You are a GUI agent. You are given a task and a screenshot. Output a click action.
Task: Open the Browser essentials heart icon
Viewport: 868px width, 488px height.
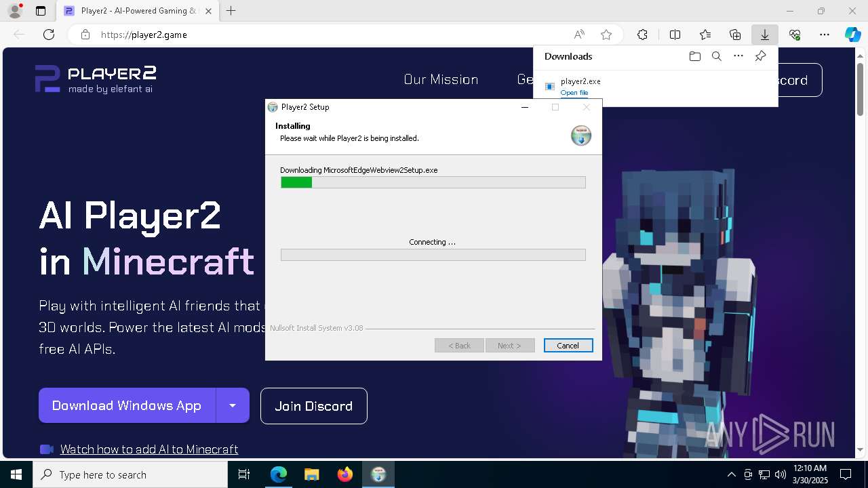(x=795, y=35)
